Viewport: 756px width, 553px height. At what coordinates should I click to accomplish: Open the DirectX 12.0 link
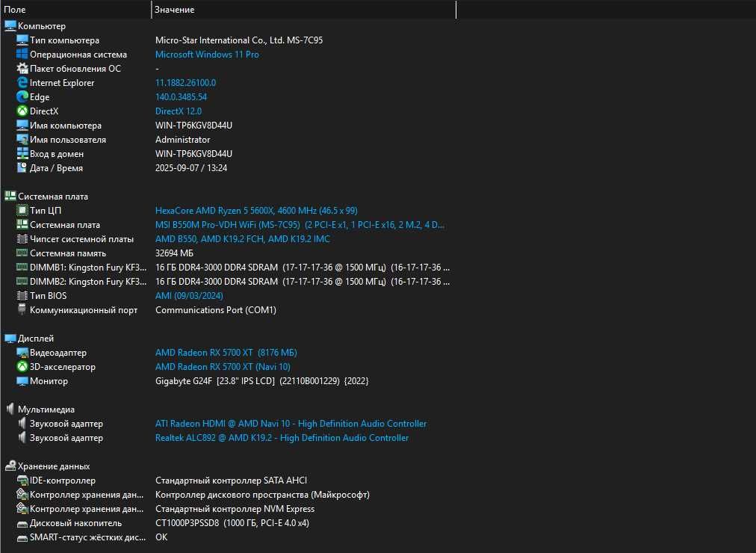pos(179,111)
